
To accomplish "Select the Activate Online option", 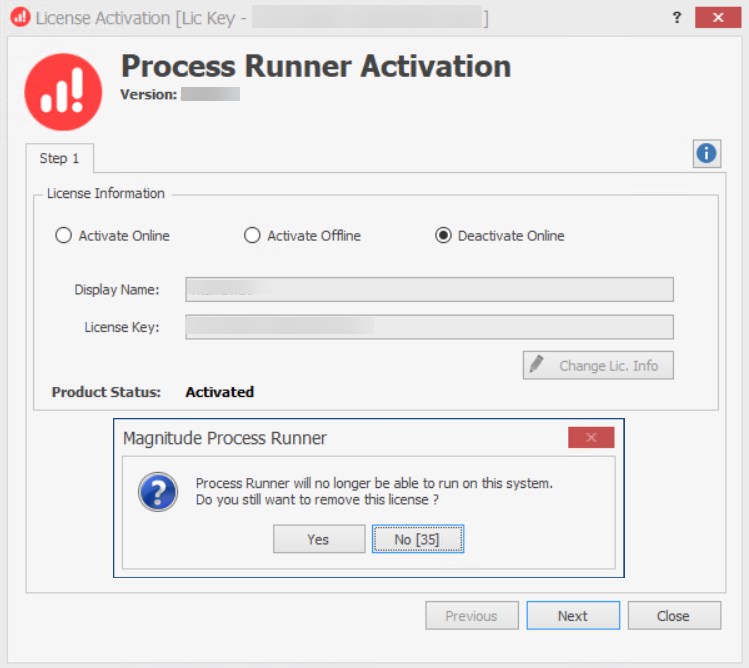I will click(64, 236).
